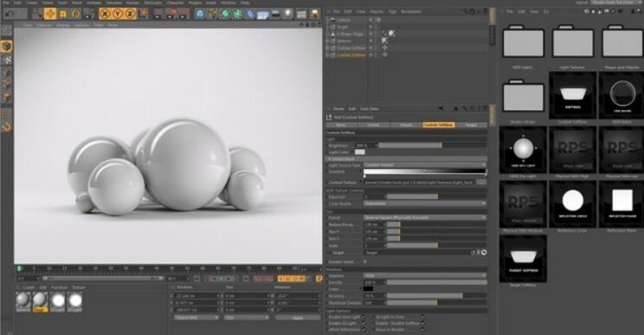
Task: Open the Create menu in the material manager
Action: (x=29, y=287)
